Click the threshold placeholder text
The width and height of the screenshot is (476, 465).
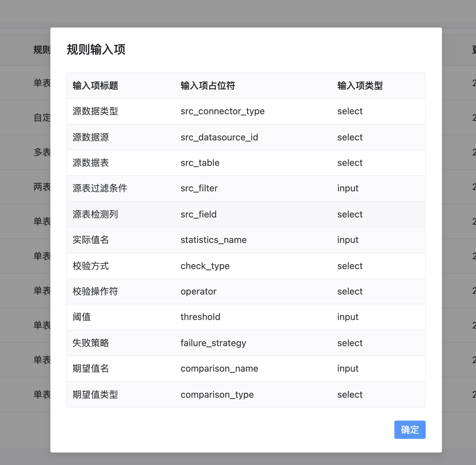tap(200, 317)
